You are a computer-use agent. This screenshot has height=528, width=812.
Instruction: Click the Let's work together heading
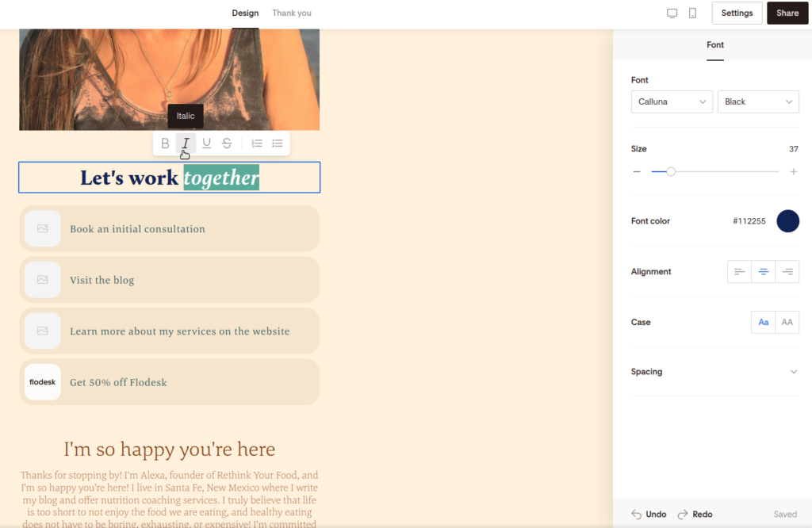point(170,178)
